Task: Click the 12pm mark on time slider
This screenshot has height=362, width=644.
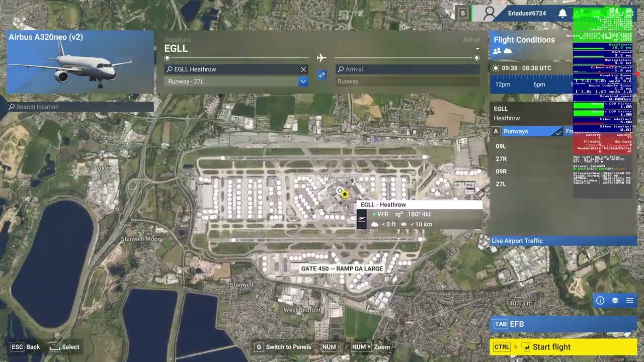Action: click(x=503, y=84)
